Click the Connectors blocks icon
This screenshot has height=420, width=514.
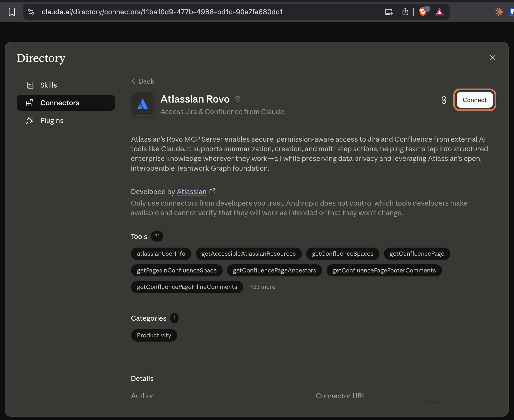point(30,103)
